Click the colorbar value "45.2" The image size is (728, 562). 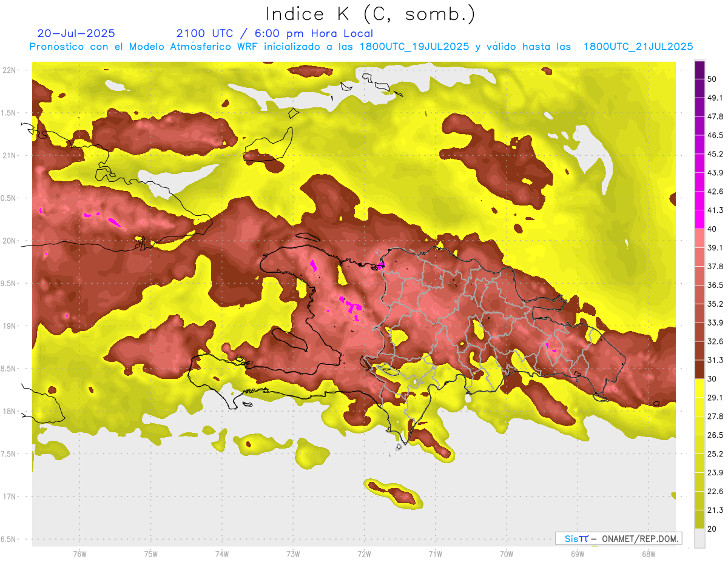[715, 154]
